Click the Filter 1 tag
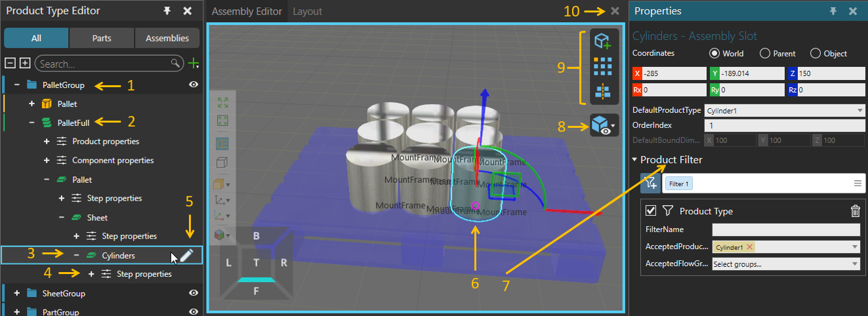Screen dimensions: 868x316 coord(679,184)
